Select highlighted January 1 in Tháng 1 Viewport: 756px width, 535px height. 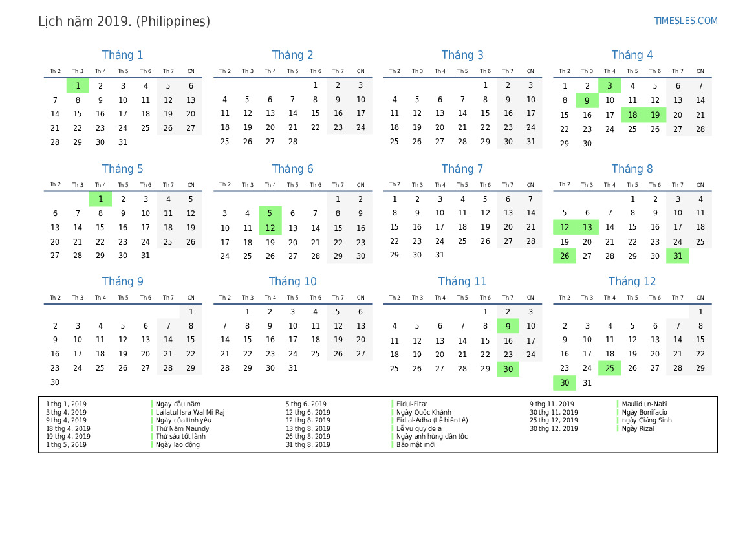(78, 85)
